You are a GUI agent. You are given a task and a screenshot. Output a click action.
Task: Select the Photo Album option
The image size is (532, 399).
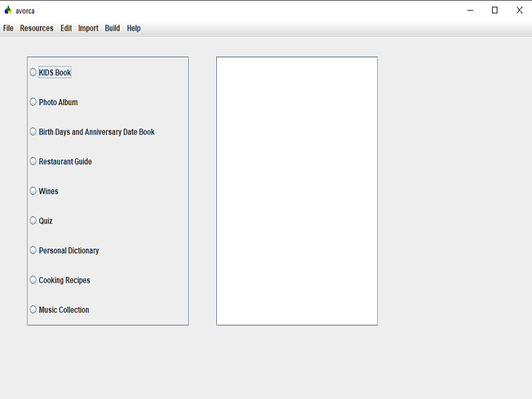pyautogui.click(x=33, y=102)
